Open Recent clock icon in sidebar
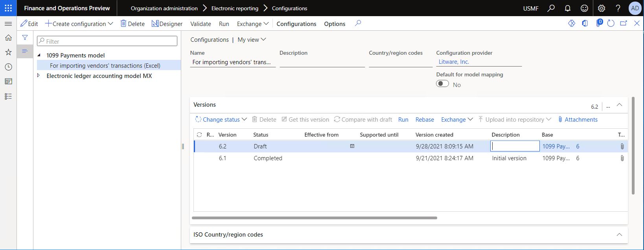 point(8,67)
